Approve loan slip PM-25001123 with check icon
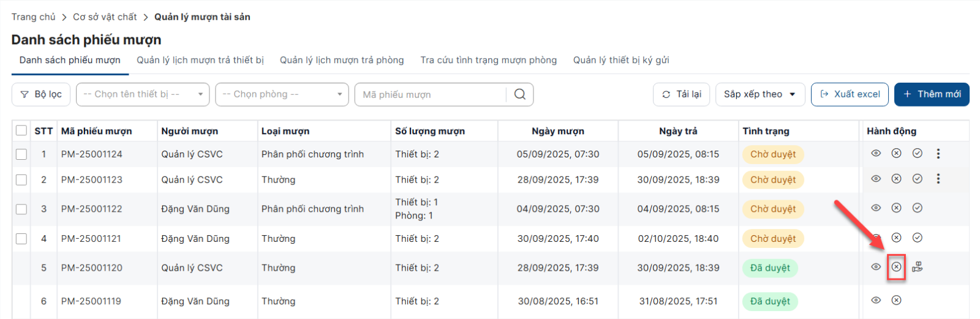The height and width of the screenshot is (319, 980). tap(917, 179)
